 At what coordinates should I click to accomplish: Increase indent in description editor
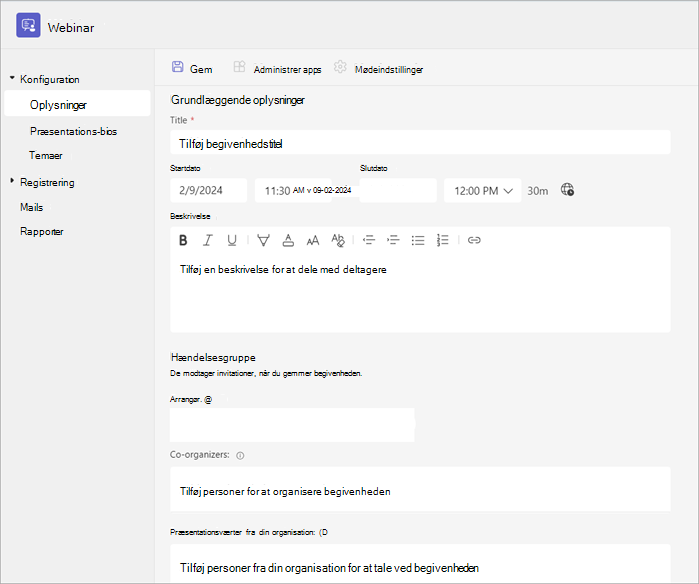point(393,240)
